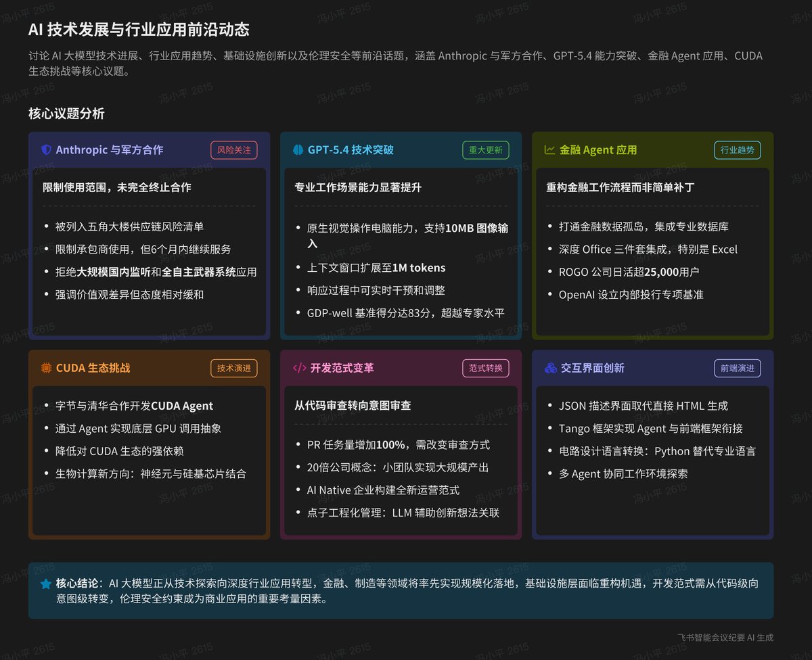Image resolution: width=812 pixels, height=660 pixels.
Task: Click bullet 原生视觉操作电脑能力，支持10MB 图像输入
Action: click(407, 235)
